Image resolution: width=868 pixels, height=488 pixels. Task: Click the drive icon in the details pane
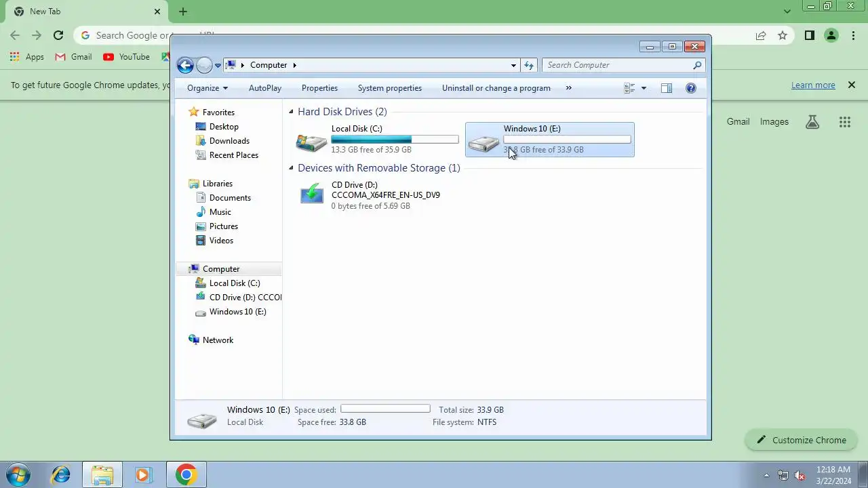pyautogui.click(x=201, y=420)
